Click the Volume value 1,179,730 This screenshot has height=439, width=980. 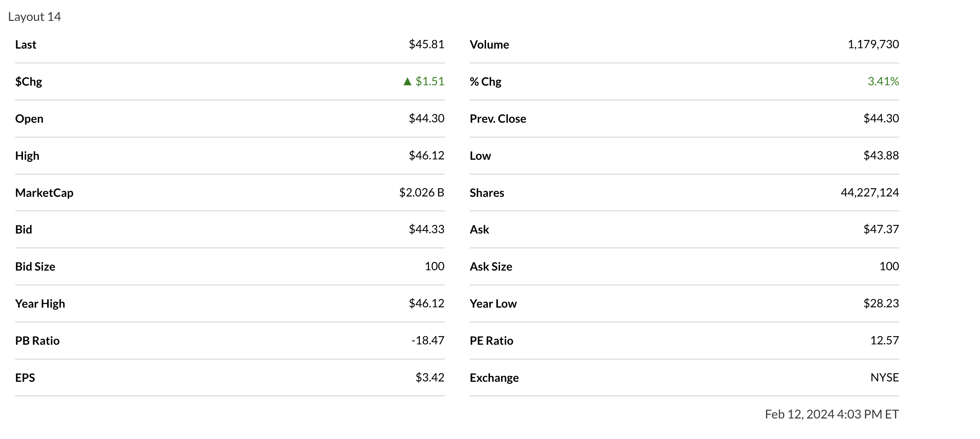tap(873, 45)
